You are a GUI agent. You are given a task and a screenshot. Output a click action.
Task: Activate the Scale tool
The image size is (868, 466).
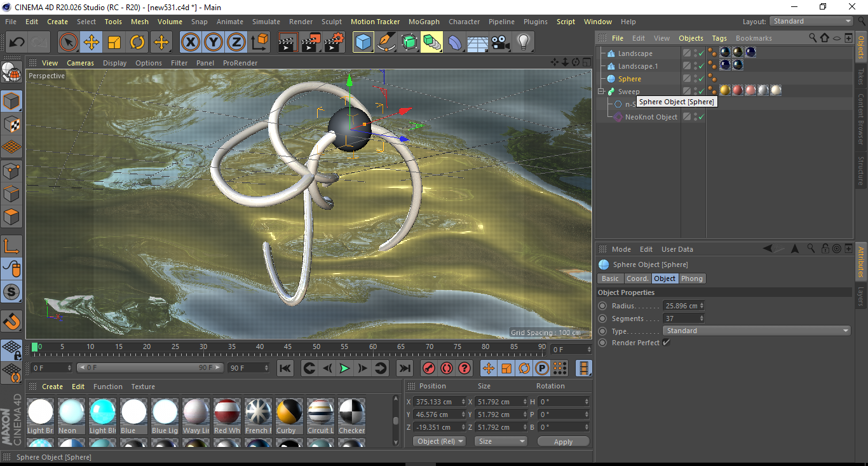coord(114,43)
